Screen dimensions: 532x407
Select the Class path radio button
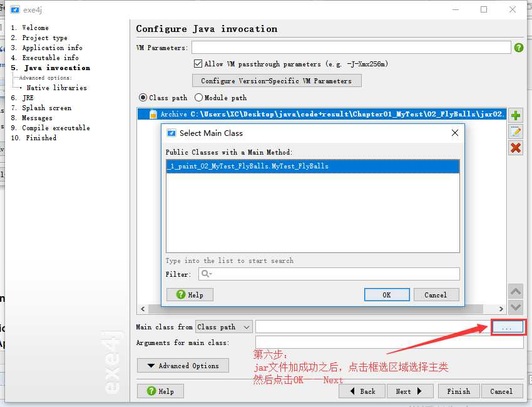point(143,98)
